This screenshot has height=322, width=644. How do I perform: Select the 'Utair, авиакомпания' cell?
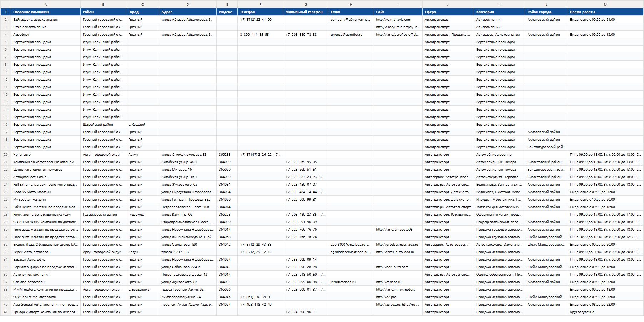[46, 27]
